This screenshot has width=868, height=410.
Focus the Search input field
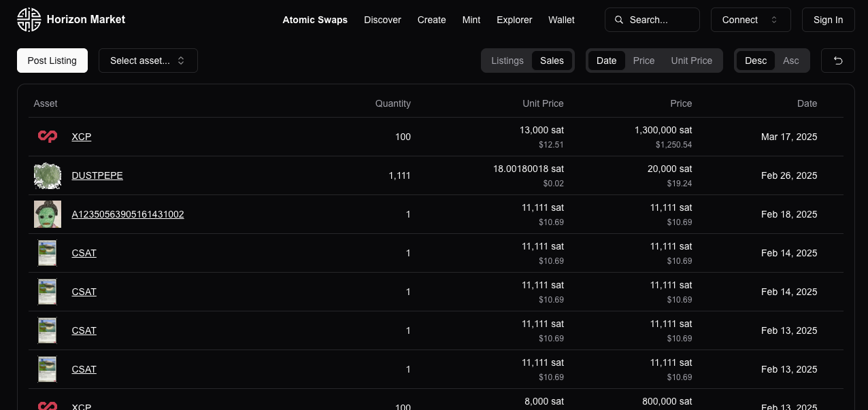652,20
